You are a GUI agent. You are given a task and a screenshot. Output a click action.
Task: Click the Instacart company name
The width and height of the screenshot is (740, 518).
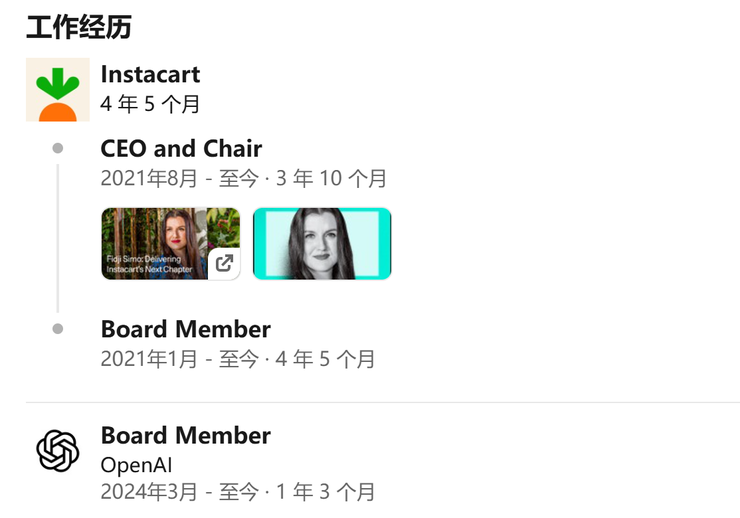[150, 74]
